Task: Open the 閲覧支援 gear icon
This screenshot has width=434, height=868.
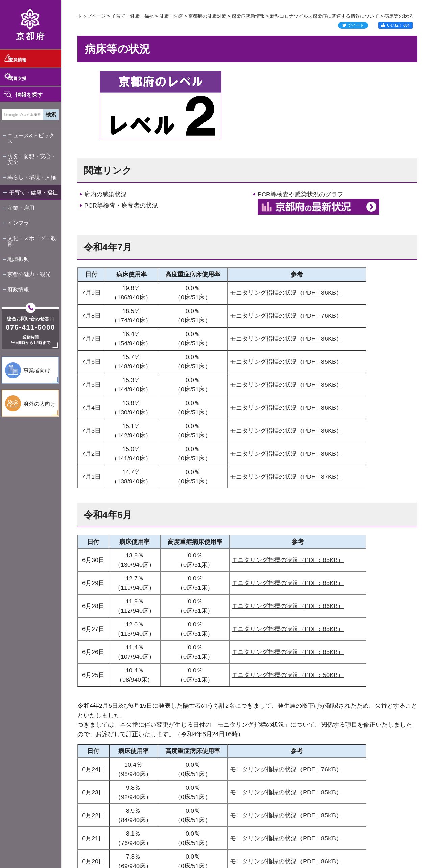Action: pos(7,76)
